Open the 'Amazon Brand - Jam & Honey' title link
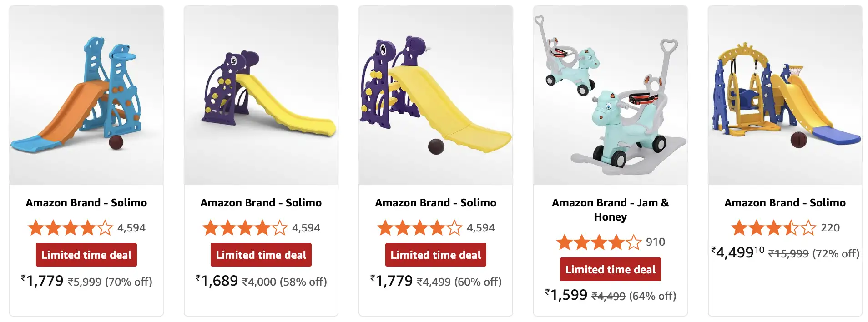 (610, 210)
